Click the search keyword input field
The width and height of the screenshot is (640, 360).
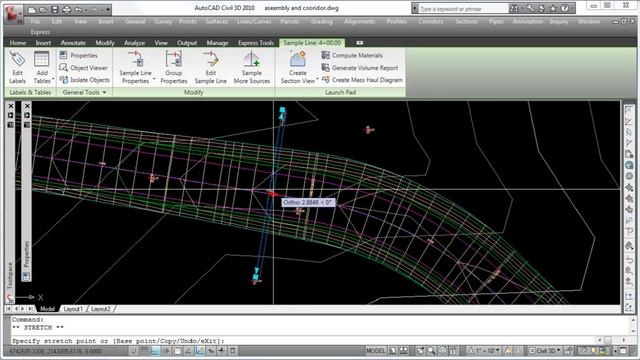[463, 9]
